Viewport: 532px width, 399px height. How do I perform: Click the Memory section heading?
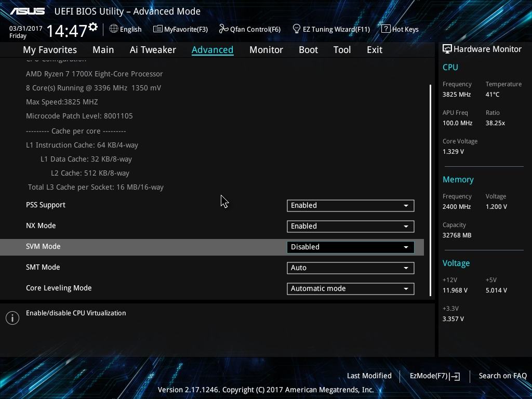[x=458, y=179]
